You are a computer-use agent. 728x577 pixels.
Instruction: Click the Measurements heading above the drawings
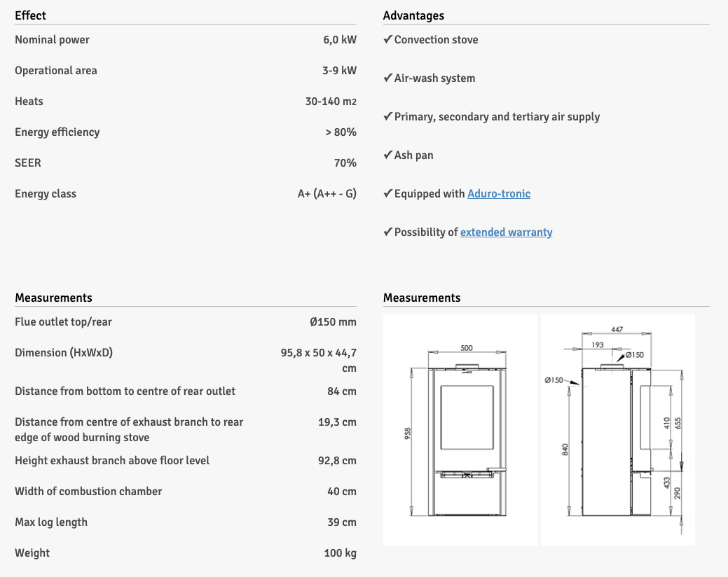pyautogui.click(x=422, y=298)
